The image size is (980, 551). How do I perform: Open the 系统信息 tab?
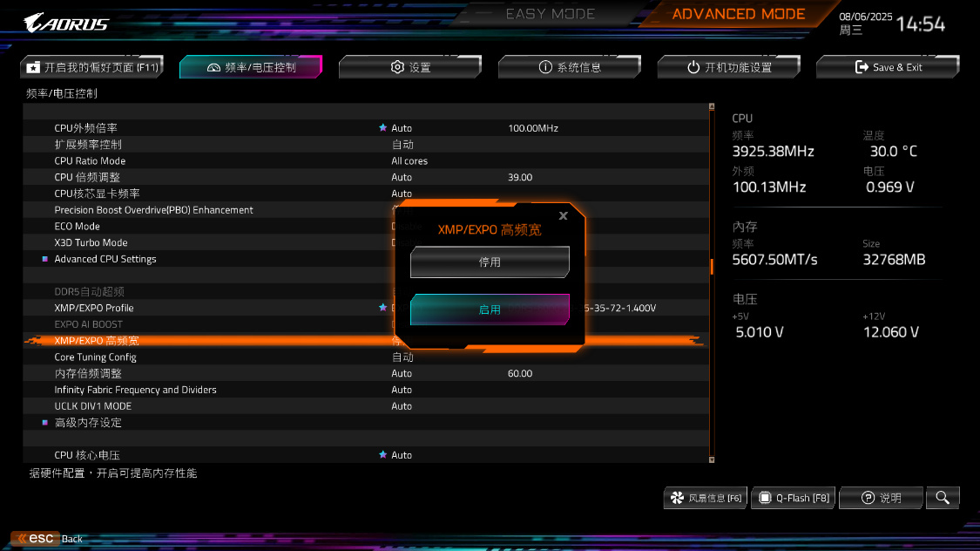pyautogui.click(x=570, y=67)
